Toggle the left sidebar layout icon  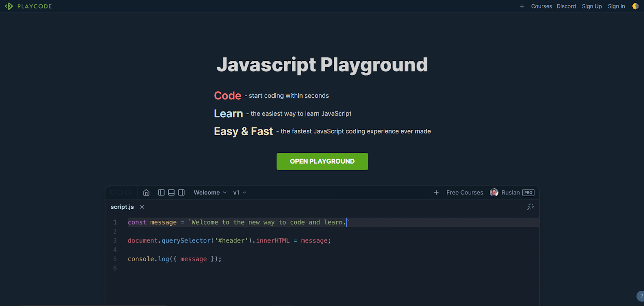tap(161, 193)
